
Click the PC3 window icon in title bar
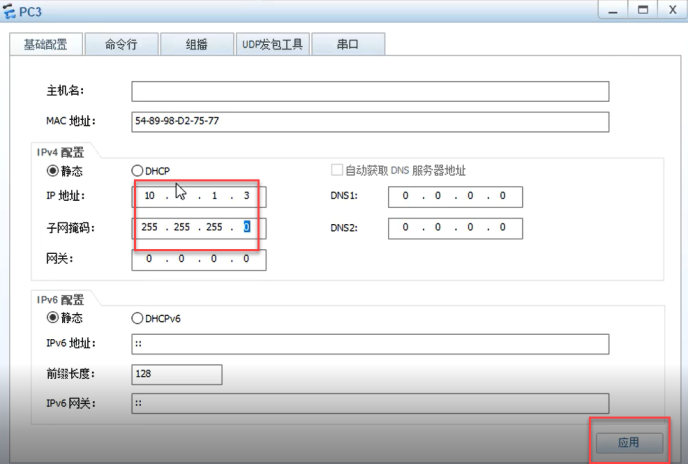pos(10,10)
